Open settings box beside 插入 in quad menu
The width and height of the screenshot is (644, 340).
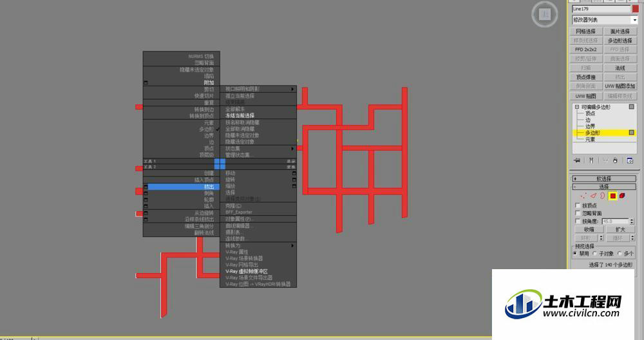[146, 206]
